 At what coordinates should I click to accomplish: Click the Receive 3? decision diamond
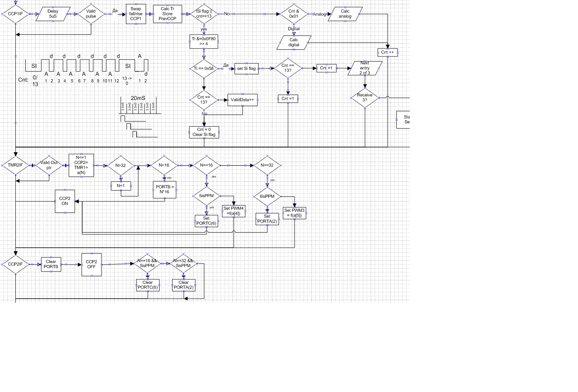[x=365, y=97]
